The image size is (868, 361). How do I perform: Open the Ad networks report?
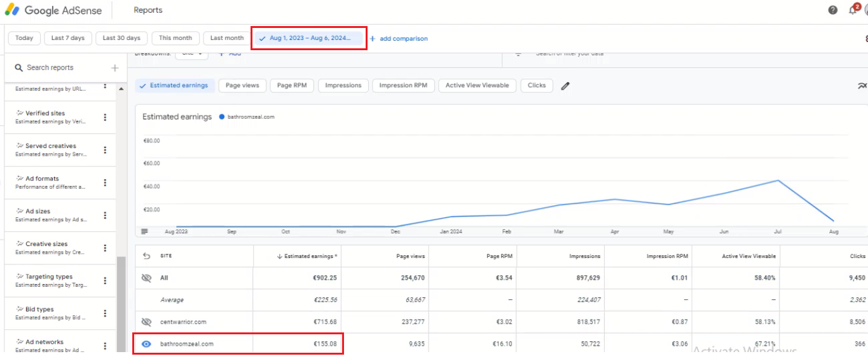click(52, 346)
